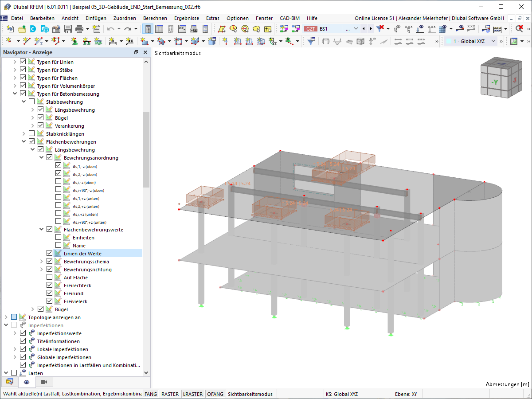The height and width of the screenshot is (399, 532).
Task: Click the New Solid tool icon
Action: point(196,41)
